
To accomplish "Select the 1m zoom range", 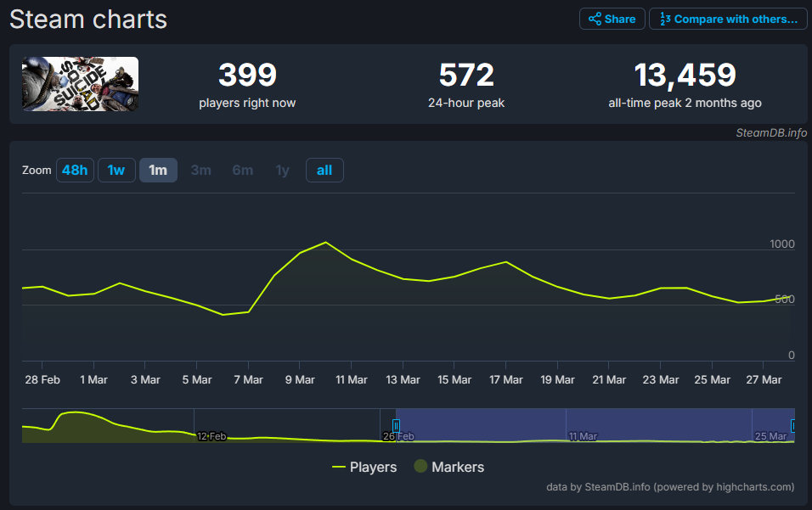I will (158, 170).
